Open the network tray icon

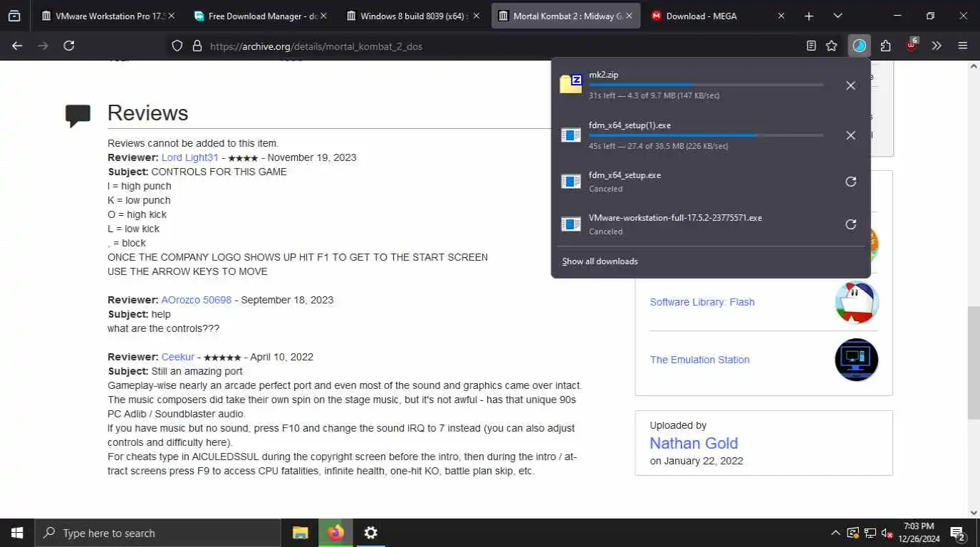870,533
